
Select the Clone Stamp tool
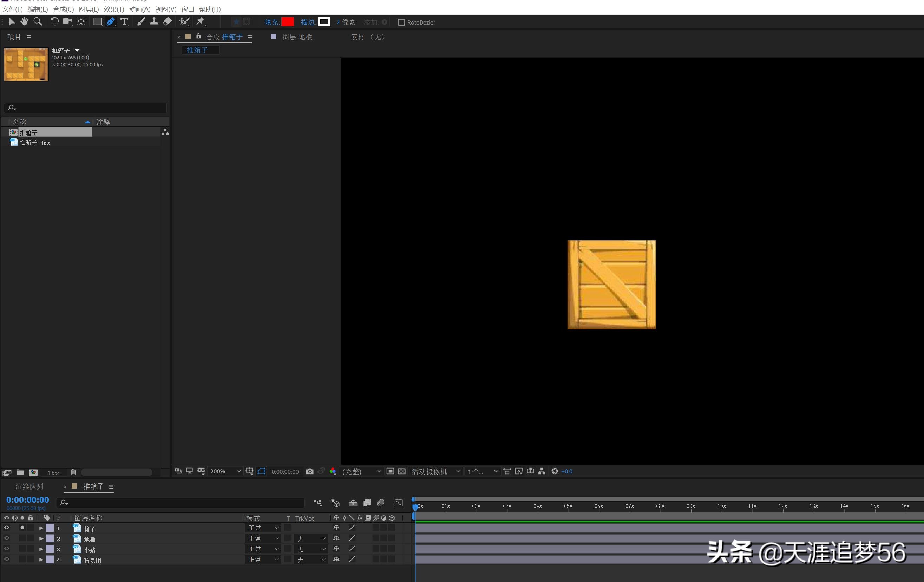tap(154, 22)
